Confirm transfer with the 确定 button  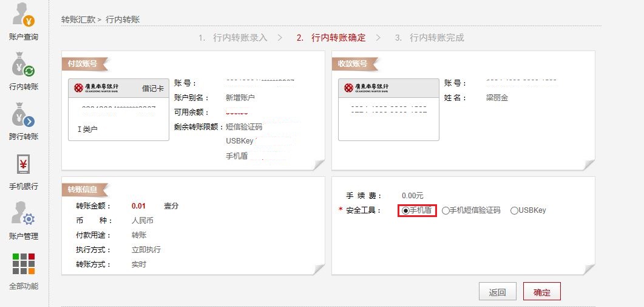(541, 292)
